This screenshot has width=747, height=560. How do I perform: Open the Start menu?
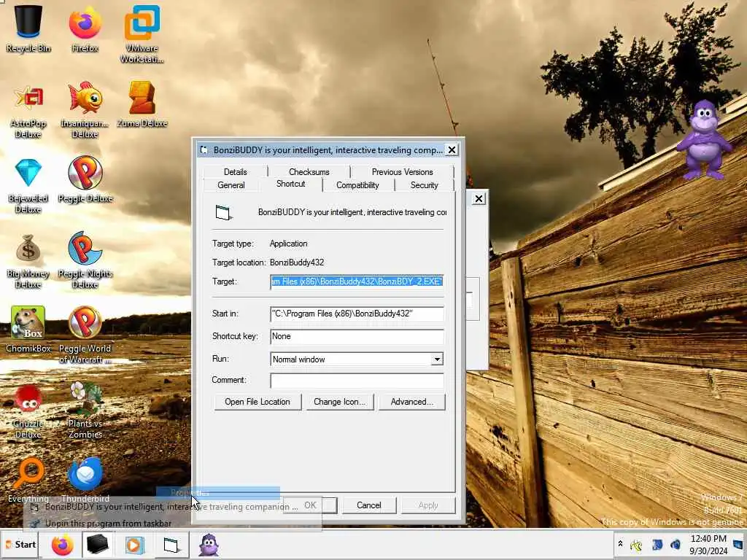[20, 545]
